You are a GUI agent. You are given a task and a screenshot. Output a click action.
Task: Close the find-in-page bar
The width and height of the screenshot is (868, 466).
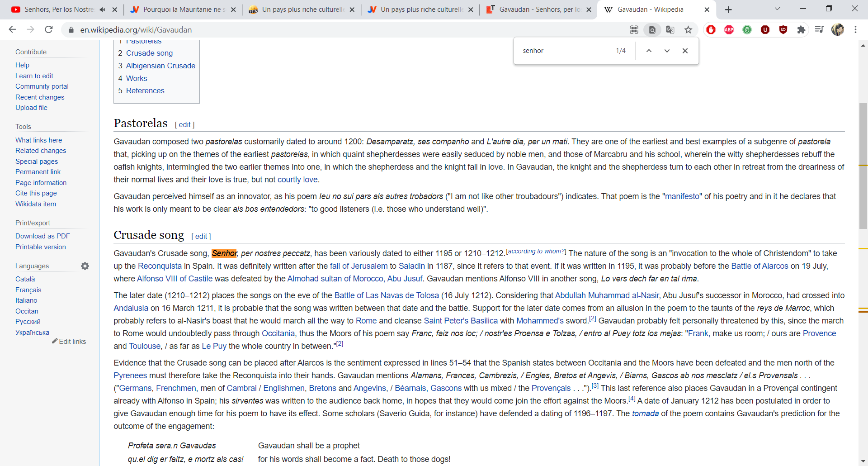(x=685, y=51)
